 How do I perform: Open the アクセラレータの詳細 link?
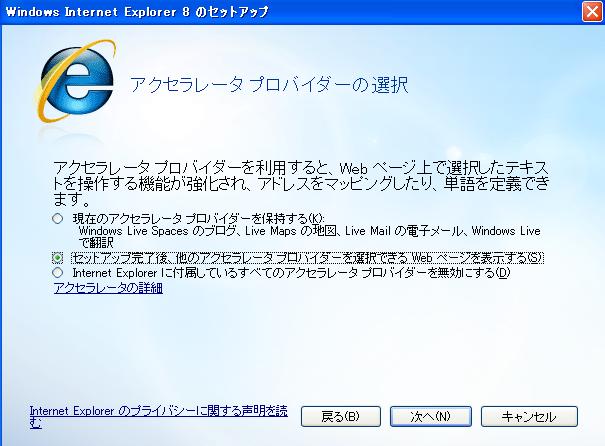tap(108, 288)
